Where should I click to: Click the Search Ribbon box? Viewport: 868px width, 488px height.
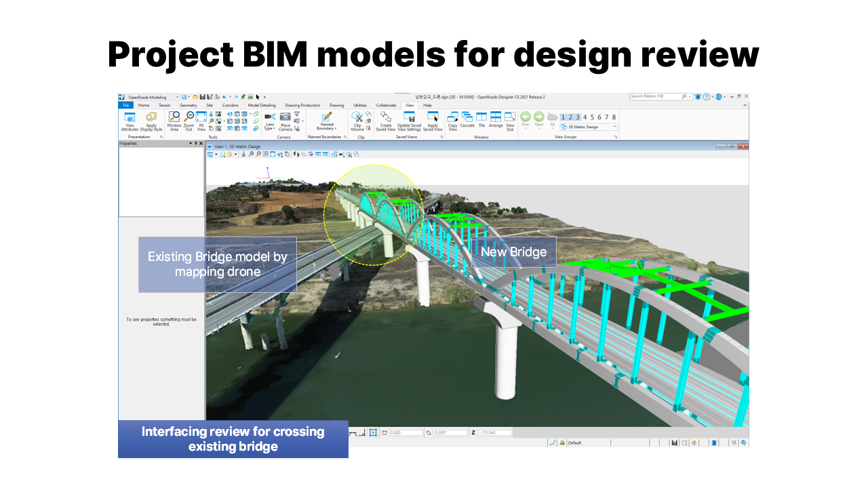click(654, 97)
